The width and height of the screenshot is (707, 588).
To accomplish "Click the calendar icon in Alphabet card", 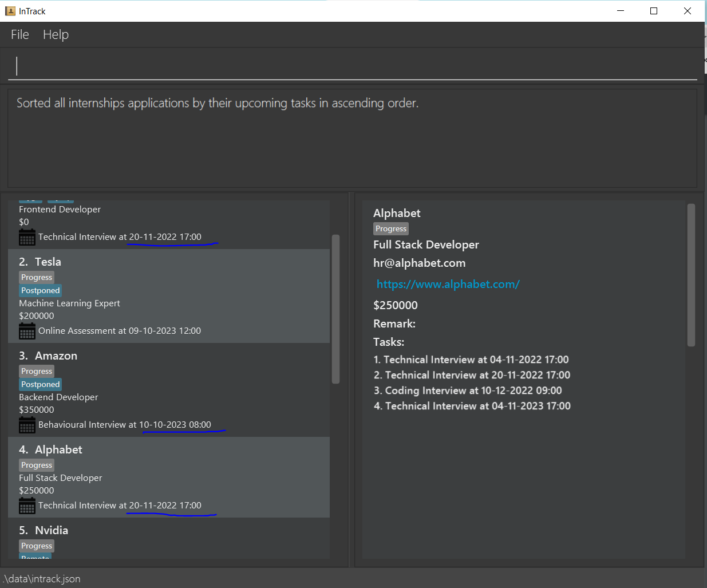I will pyautogui.click(x=27, y=506).
